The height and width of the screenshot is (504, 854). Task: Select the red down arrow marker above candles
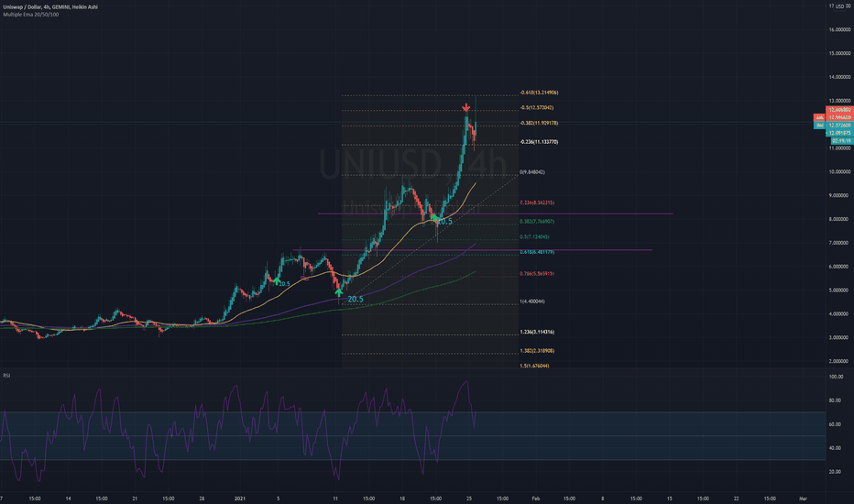[466, 107]
